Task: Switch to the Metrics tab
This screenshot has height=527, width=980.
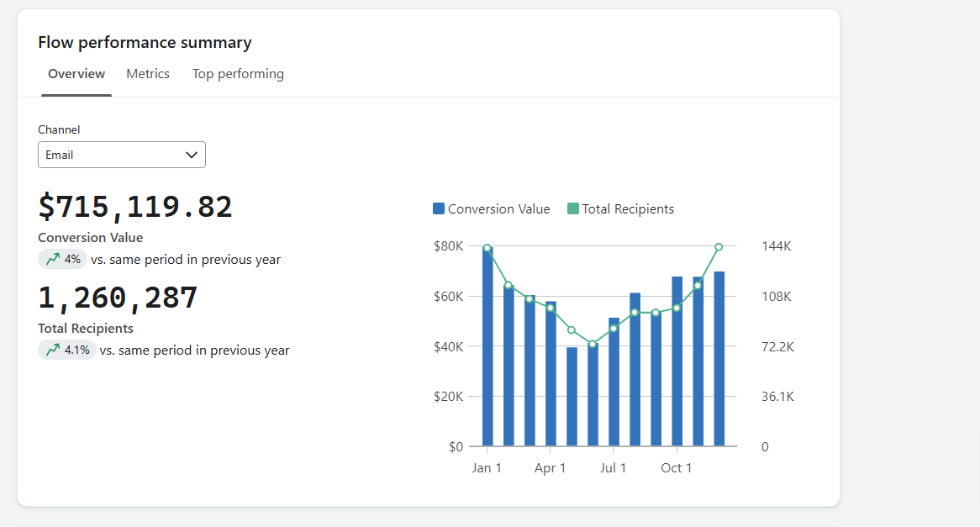Action: coord(148,74)
